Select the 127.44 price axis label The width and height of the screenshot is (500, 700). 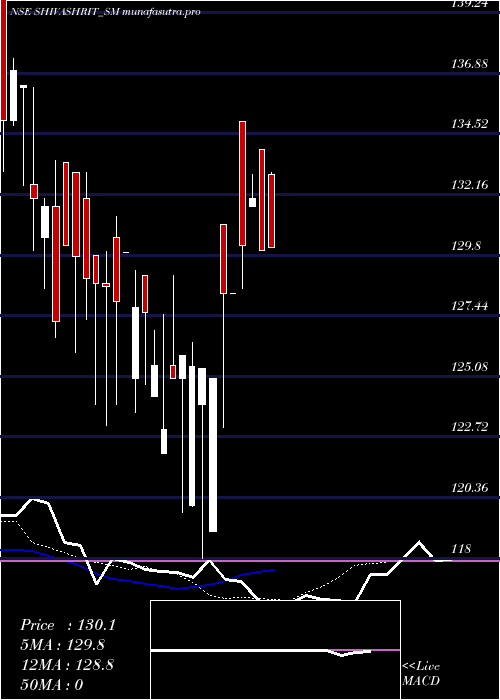coord(469,306)
